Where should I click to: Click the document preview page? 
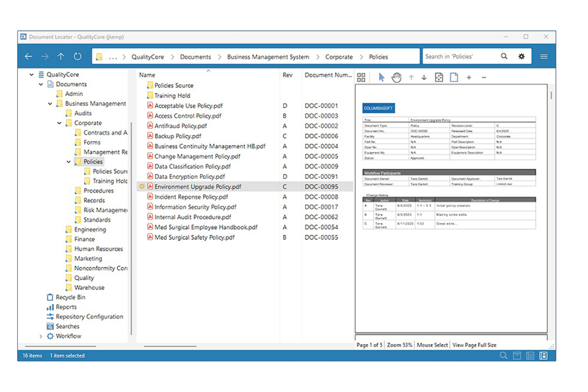(451, 209)
